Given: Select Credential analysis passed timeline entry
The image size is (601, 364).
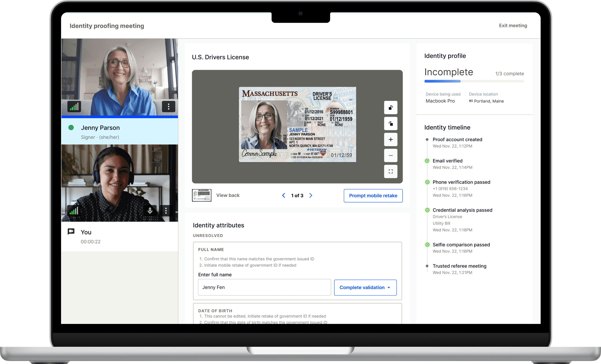Looking at the screenshot, I should point(462,210).
